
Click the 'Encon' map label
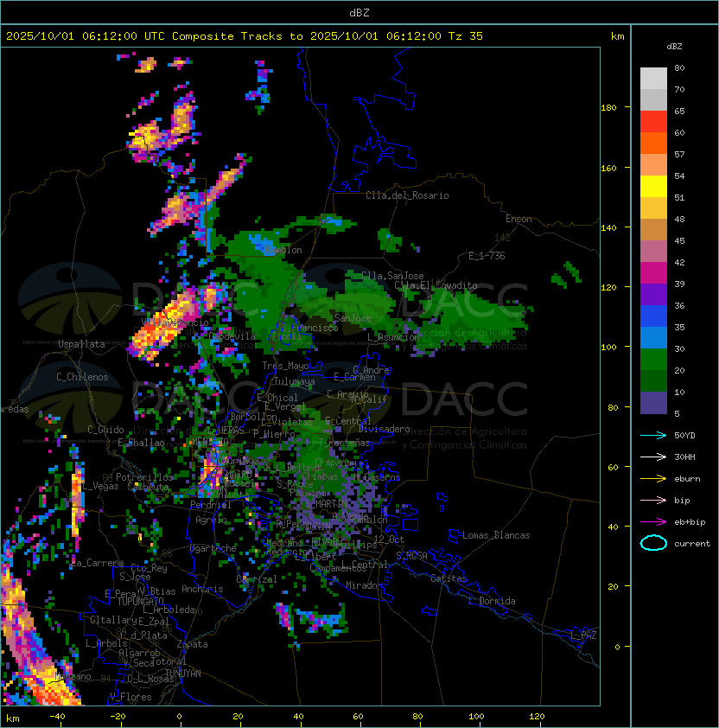click(519, 219)
